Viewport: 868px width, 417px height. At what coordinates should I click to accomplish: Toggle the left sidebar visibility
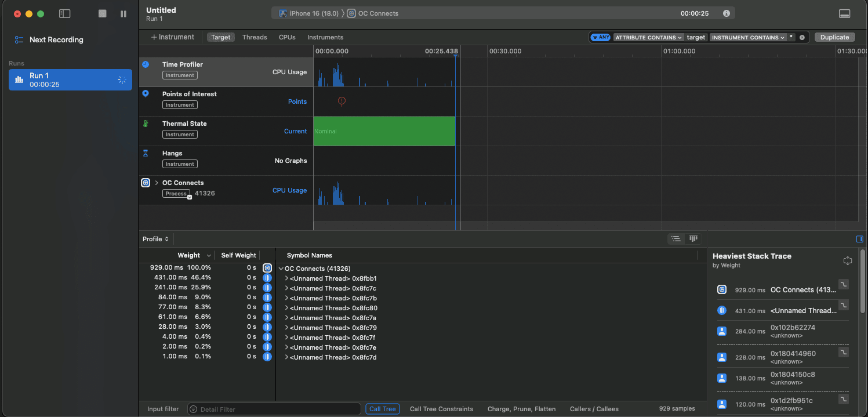64,13
